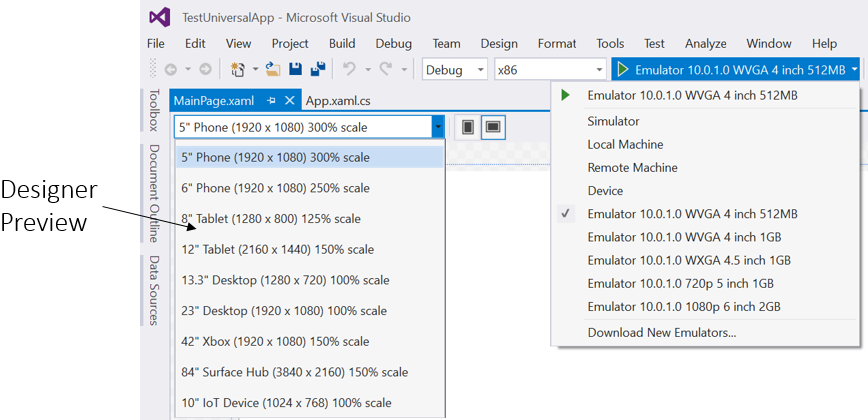Click the Save icon
Image resolution: width=868 pixels, height=420 pixels.
click(x=296, y=69)
